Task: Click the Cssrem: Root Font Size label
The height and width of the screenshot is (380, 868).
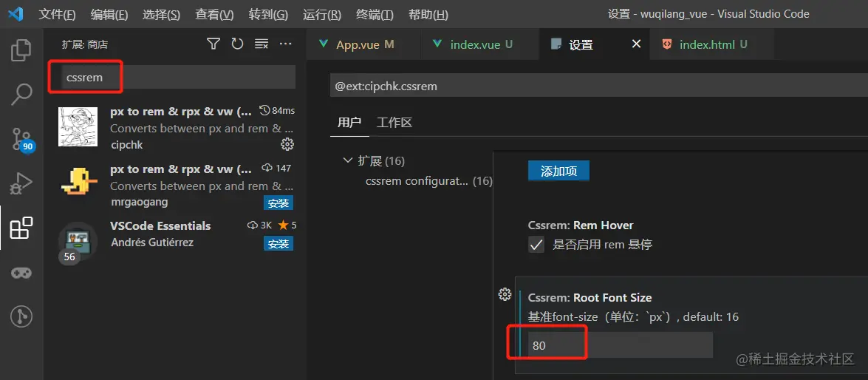Action: 590,297
